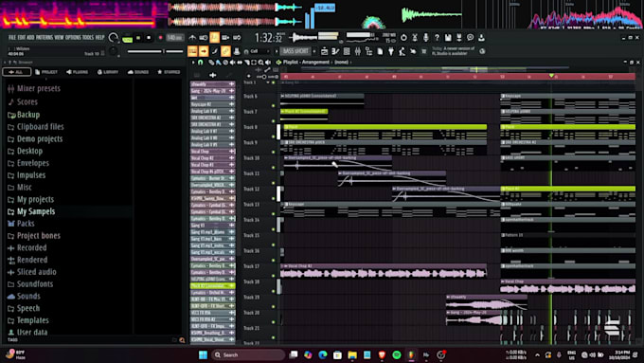
Task: Open the HELP menu
Action: [x=99, y=37]
